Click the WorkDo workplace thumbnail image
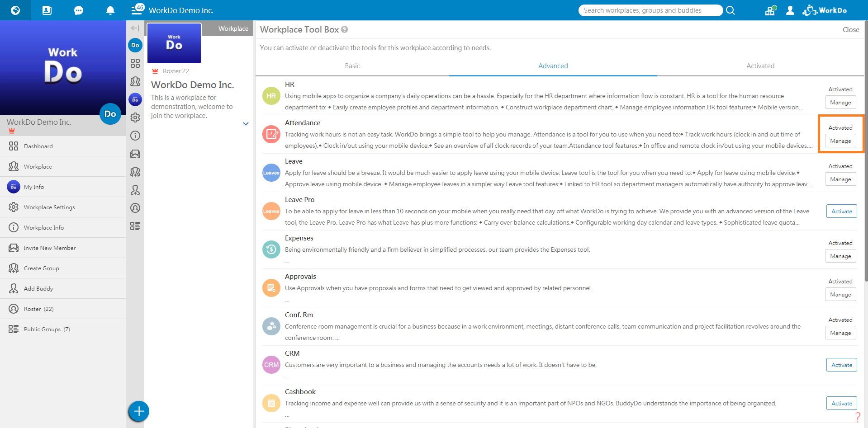868x428 pixels. 174,43
